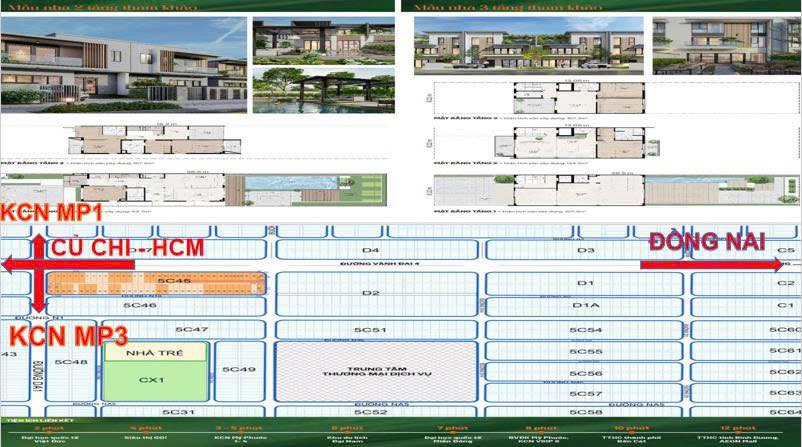This screenshot has width=802, height=447.
Task: Click the ĐỒNG NAI red label
Action: tap(707, 241)
